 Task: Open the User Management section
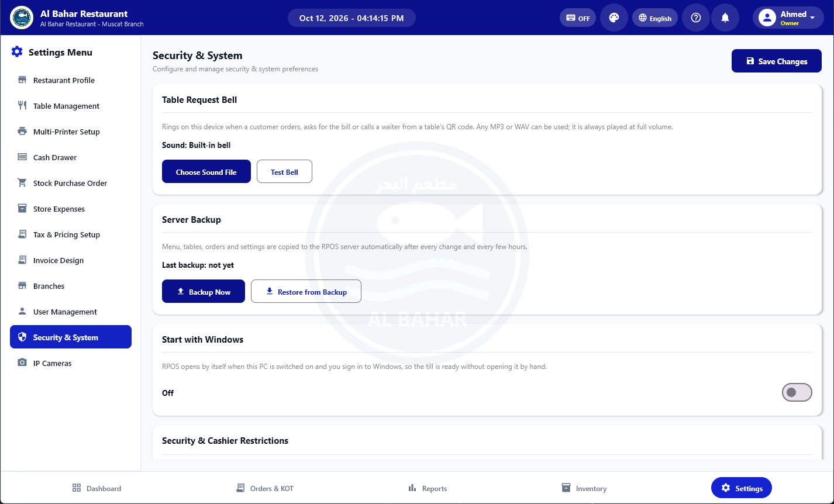click(71, 312)
